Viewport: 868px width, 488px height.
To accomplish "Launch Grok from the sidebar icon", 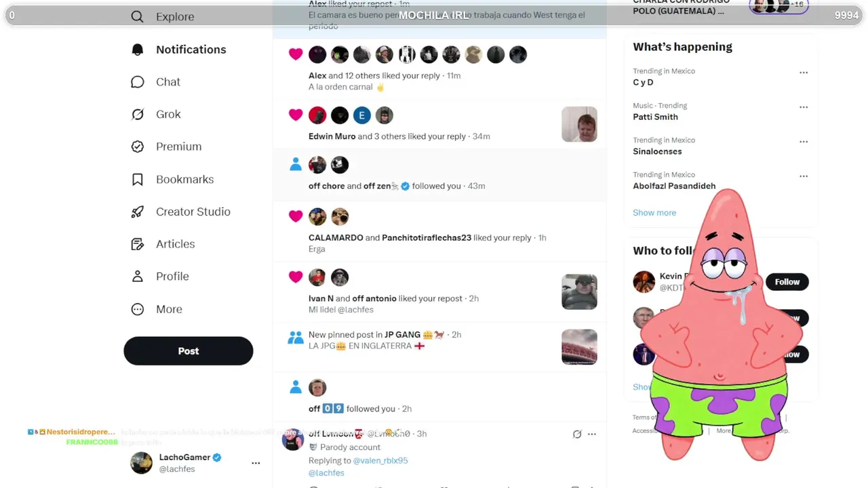I will [x=138, y=115].
